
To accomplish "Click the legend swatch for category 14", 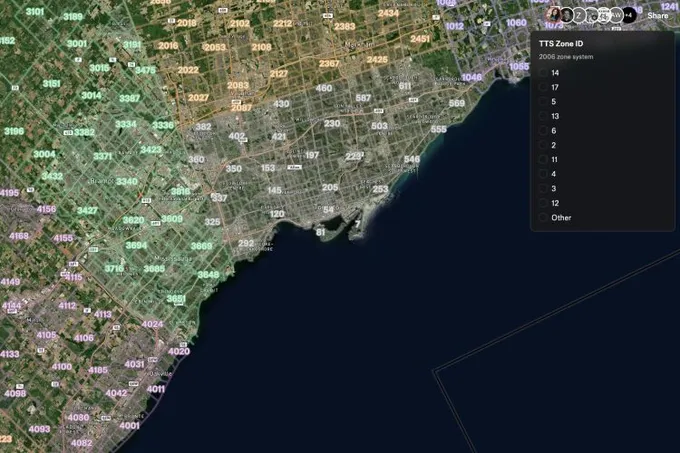I will (543, 73).
